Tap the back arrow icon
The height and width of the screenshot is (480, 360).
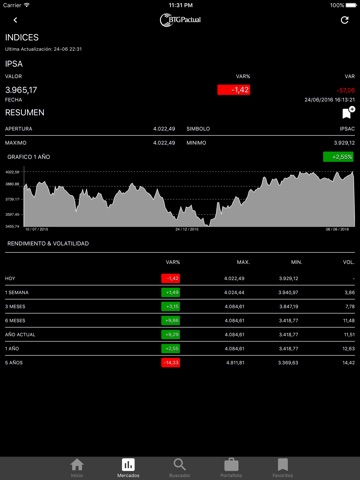pyautogui.click(x=15, y=20)
